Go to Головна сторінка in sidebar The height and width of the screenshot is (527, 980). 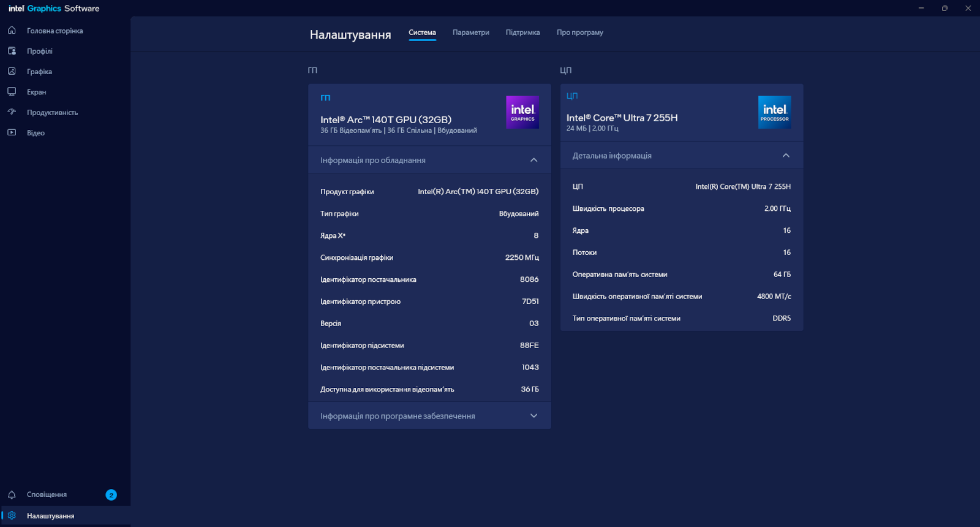55,31
